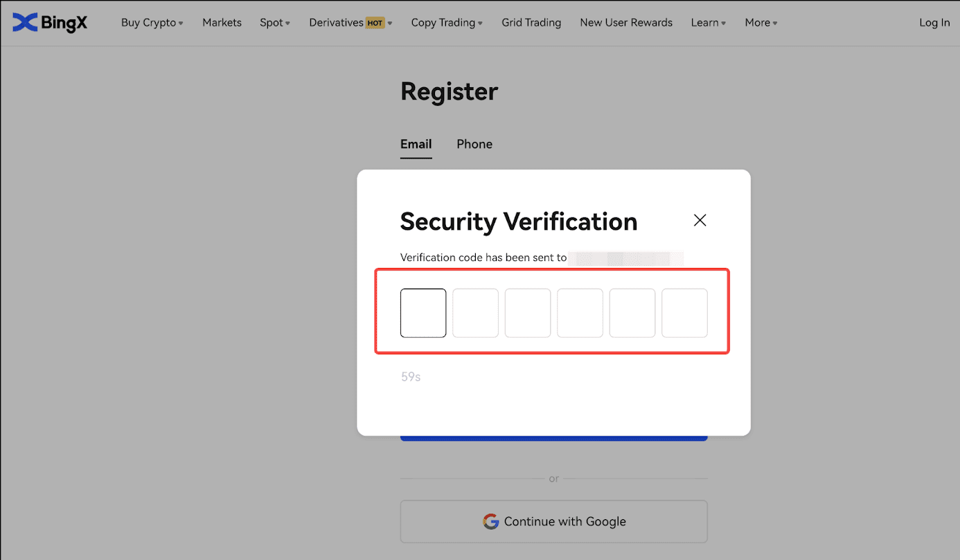Focus the first verification code box
The image size is (960, 560).
[x=423, y=313]
